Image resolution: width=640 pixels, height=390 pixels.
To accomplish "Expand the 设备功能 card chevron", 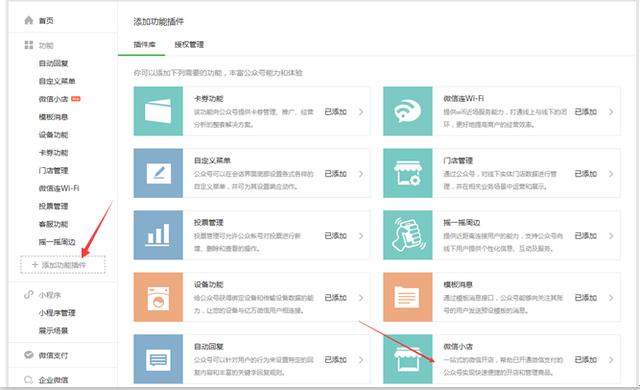I will tap(361, 297).
